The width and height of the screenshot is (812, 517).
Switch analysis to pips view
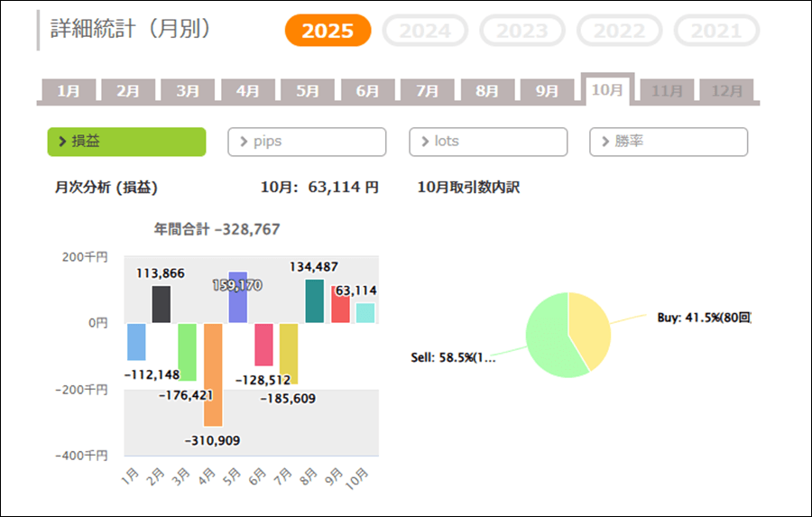tap(307, 142)
